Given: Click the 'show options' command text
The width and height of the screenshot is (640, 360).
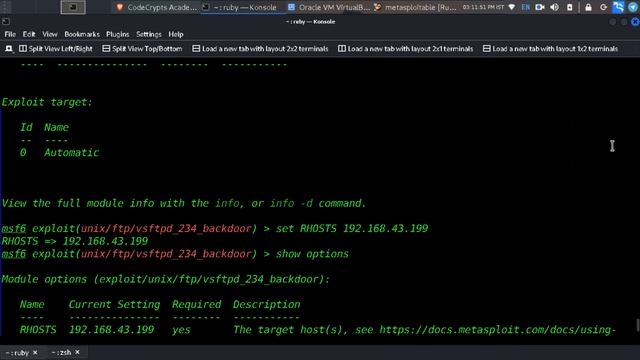Looking at the screenshot, I should (x=312, y=254).
